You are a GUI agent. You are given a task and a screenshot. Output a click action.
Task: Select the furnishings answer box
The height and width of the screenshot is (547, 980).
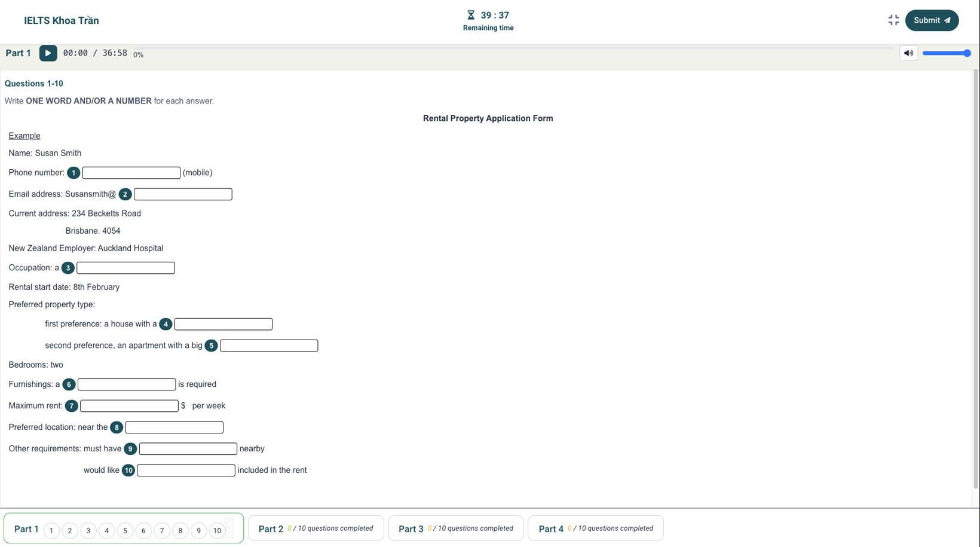(x=127, y=384)
